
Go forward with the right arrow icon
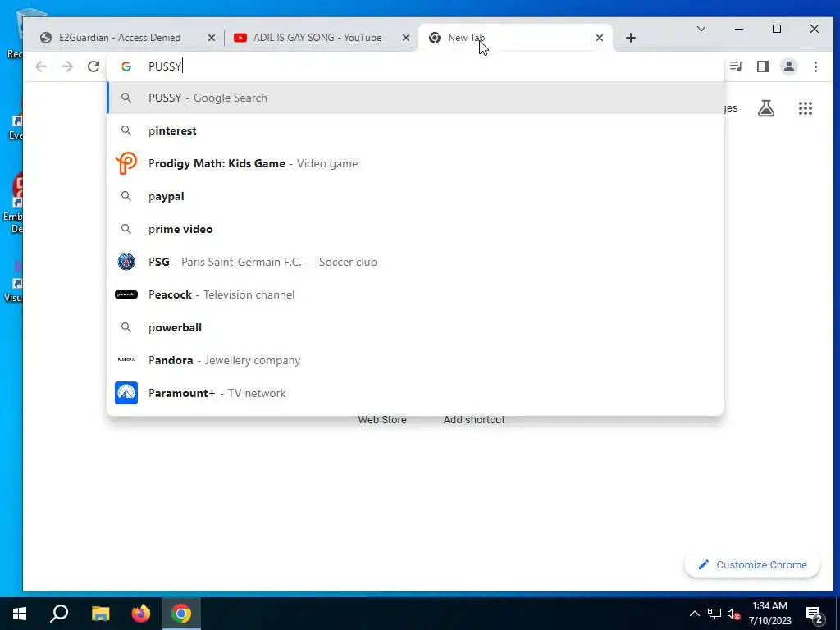pyautogui.click(x=67, y=66)
